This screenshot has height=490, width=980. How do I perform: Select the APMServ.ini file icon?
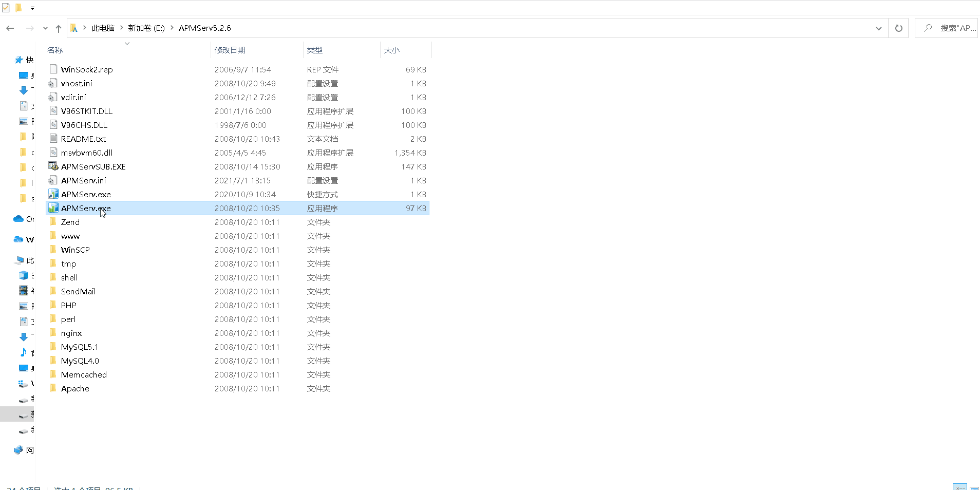point(53,180)
